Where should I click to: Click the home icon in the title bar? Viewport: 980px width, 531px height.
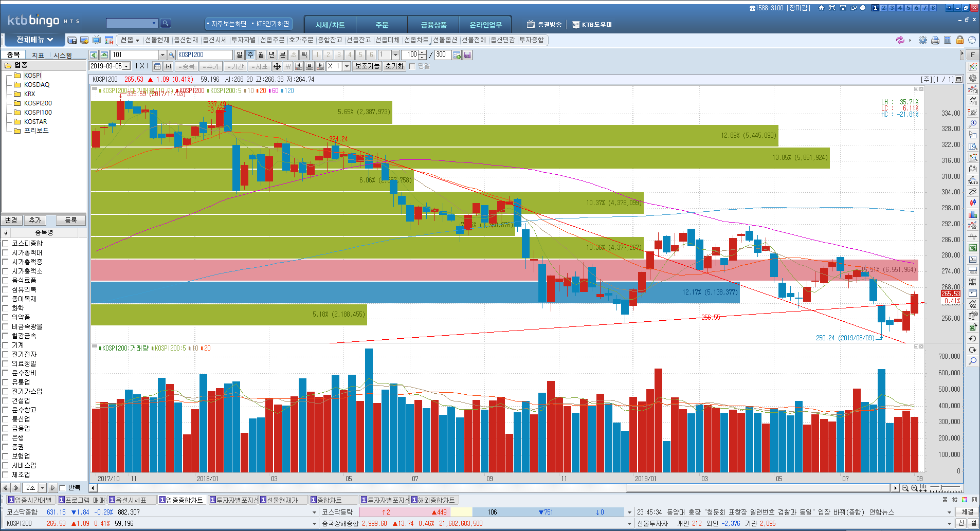(x=821, y=8)
